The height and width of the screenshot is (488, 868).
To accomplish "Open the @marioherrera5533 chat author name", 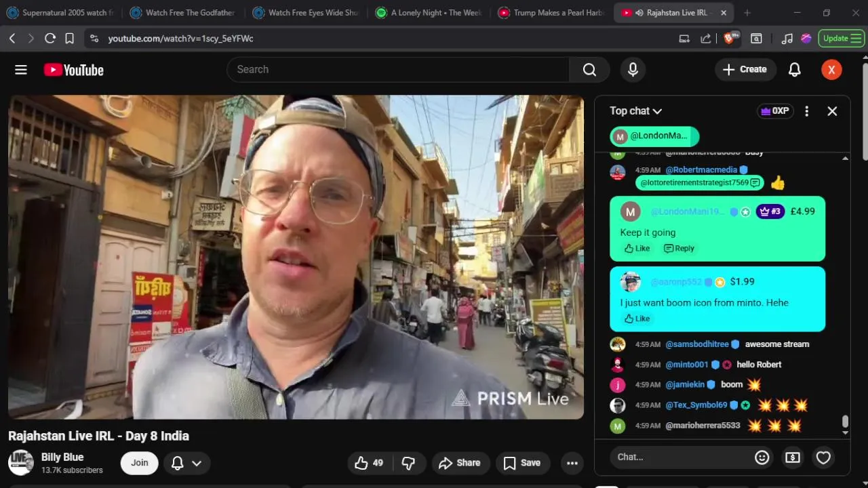I will (x=703, y=426).
